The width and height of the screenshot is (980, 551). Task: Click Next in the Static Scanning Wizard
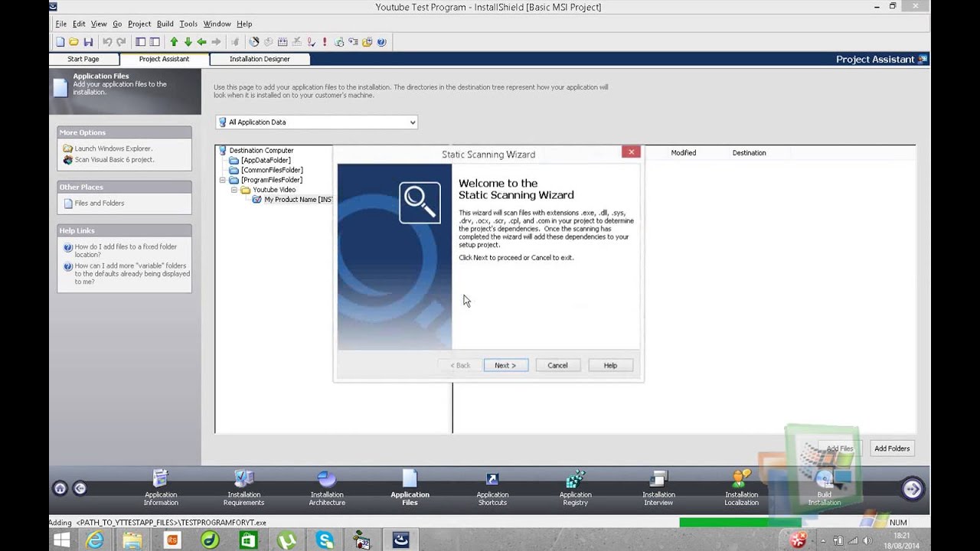pyautogui.click(x=505, y=365)
